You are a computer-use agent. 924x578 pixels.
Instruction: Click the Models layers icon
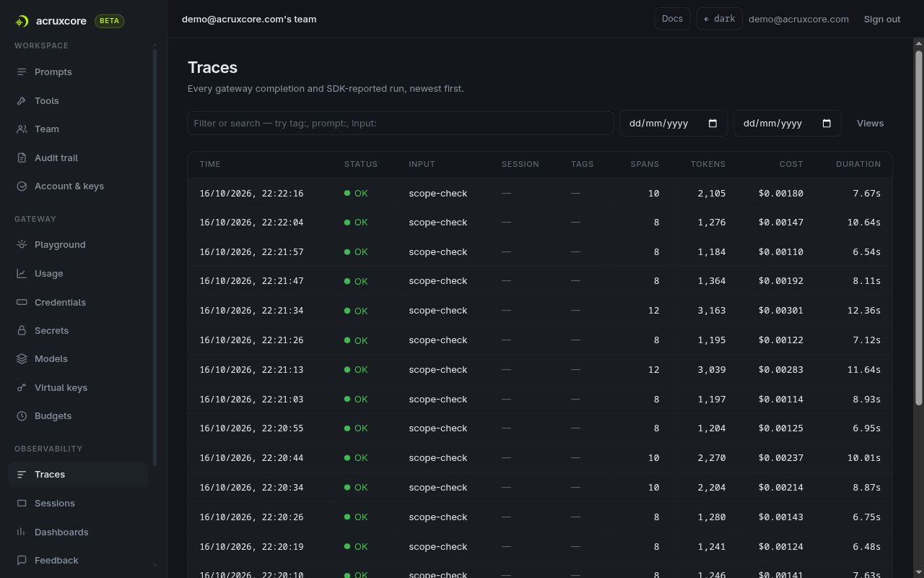tap(22, 359)
